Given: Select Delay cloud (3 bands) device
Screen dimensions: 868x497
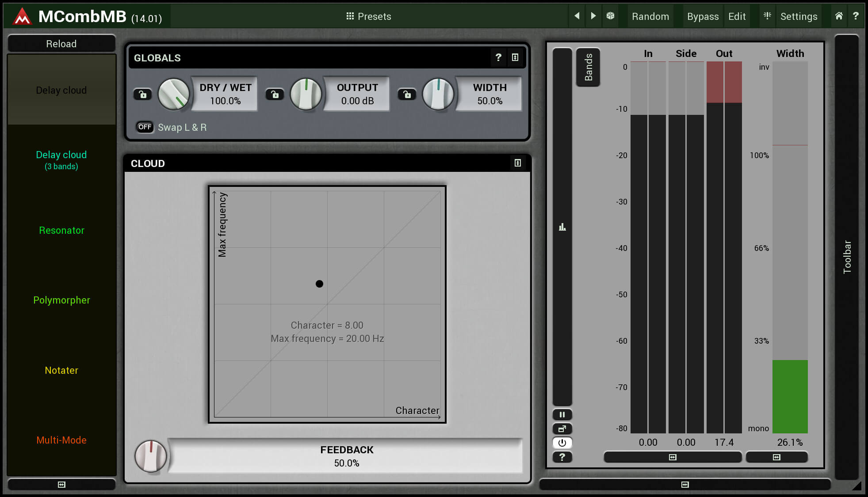Looking at the screenshot, I should [x=61, y=160].
